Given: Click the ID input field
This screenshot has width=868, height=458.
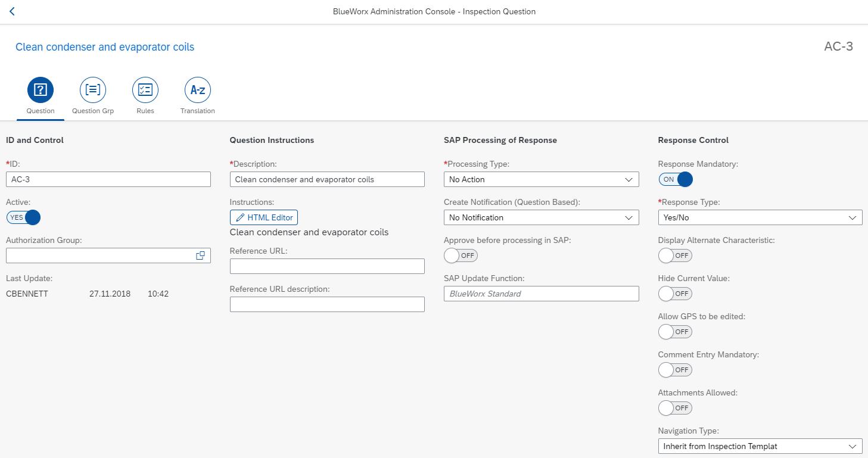Looking at the screenshot, I should click(108, 179).
